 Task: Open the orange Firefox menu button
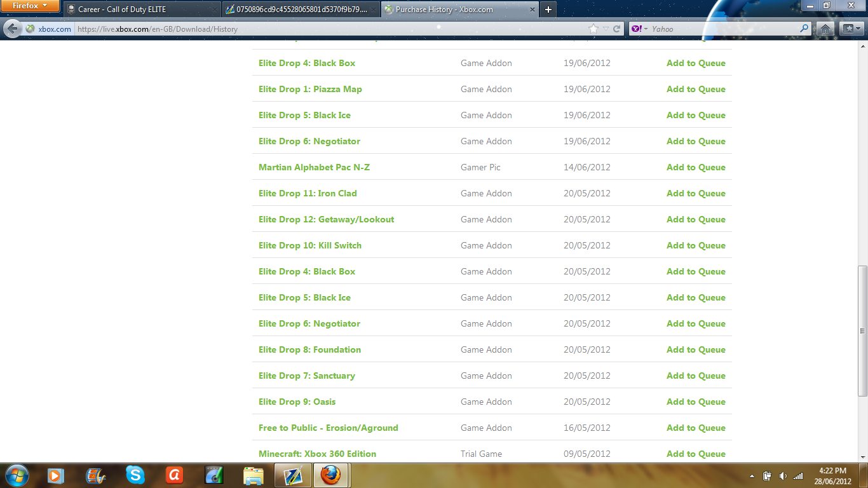coord(30,6)
